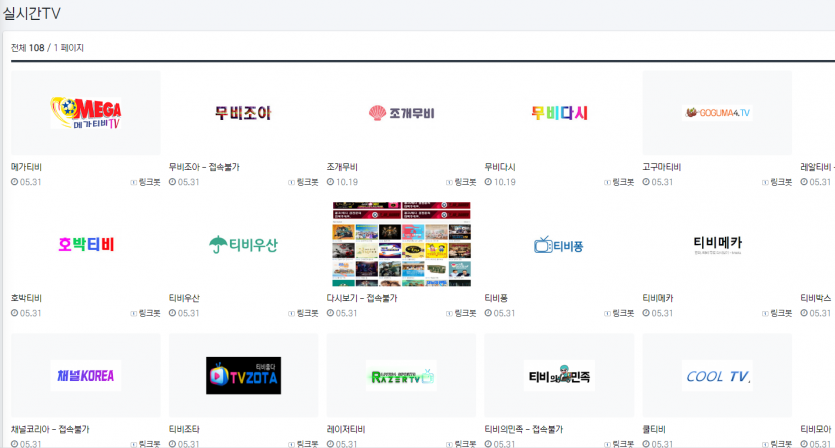Click the 티비메카 title link

click(658, 298)
